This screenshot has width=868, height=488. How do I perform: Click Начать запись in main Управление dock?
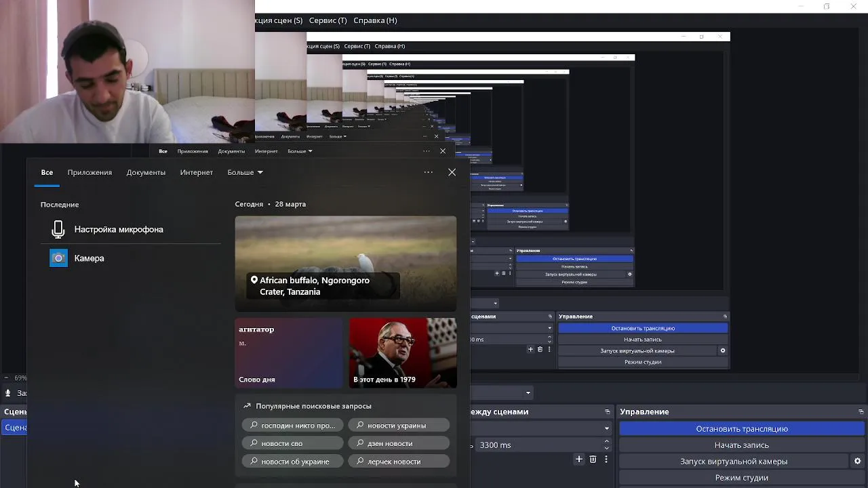click(x=742, y=445)
